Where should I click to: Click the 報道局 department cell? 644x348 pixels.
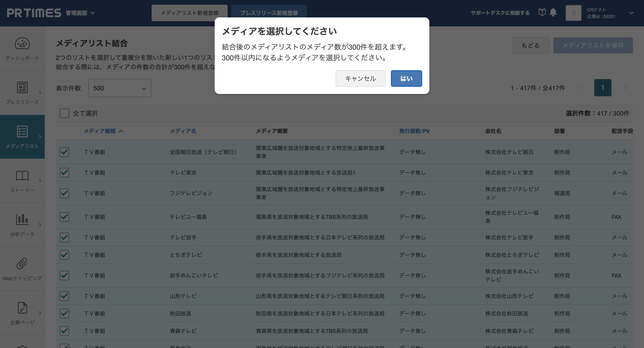(562, 193)
